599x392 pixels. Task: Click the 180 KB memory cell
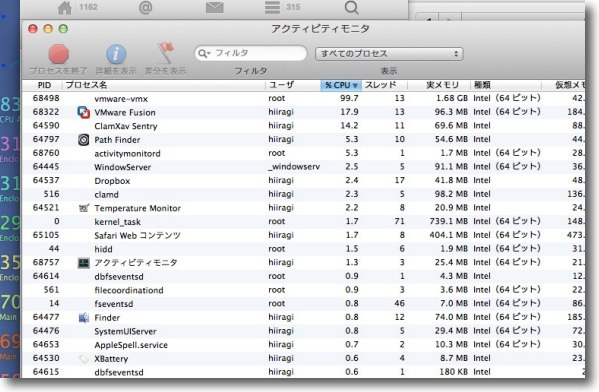coord(454,371)
